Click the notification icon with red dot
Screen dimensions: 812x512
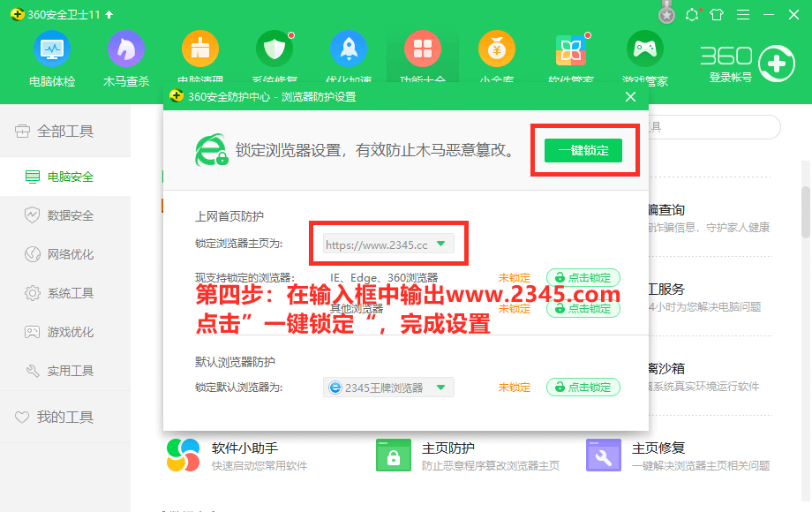[692, 14]
